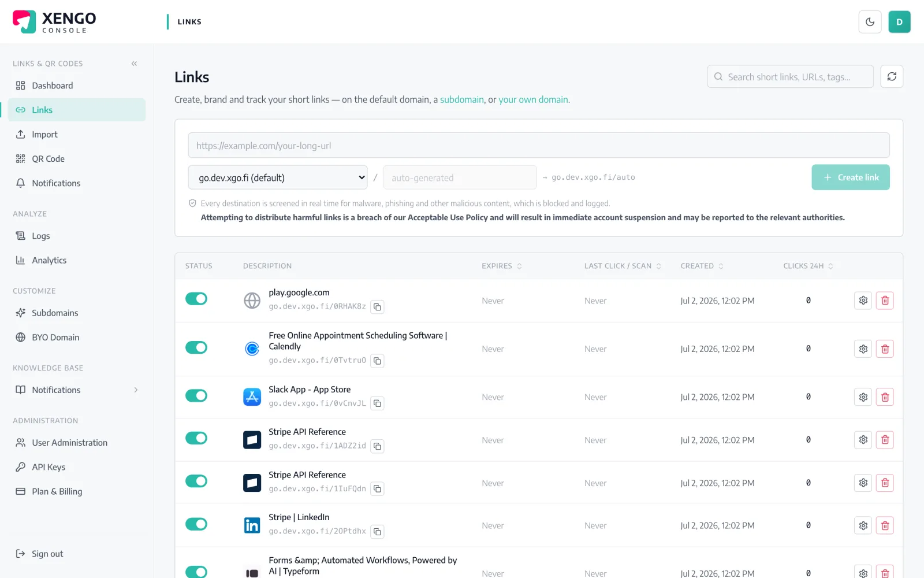Click the Xengo Console logo
The width and height of the screenshot is (924, 578).
click(x=54, y=22)
